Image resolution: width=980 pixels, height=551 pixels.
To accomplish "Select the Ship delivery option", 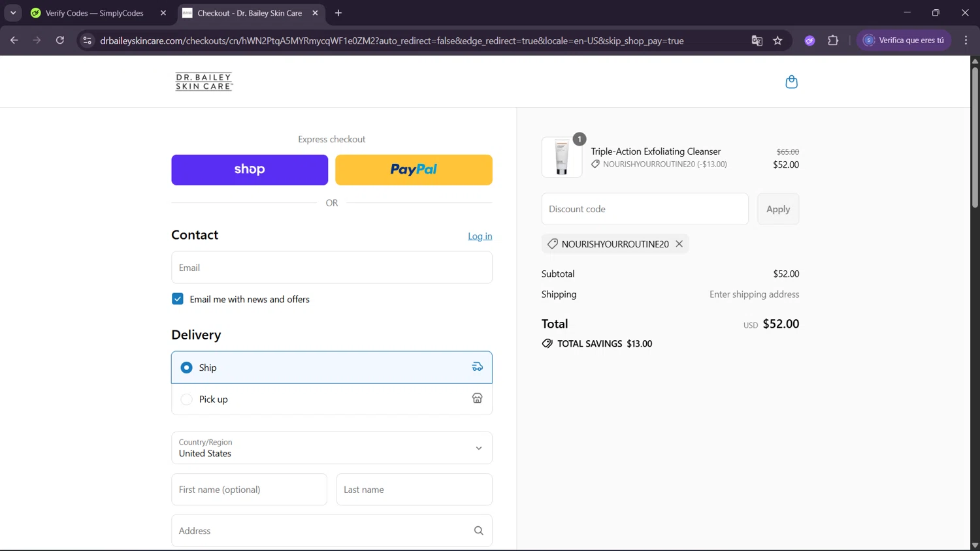I will tap(332, 368).
